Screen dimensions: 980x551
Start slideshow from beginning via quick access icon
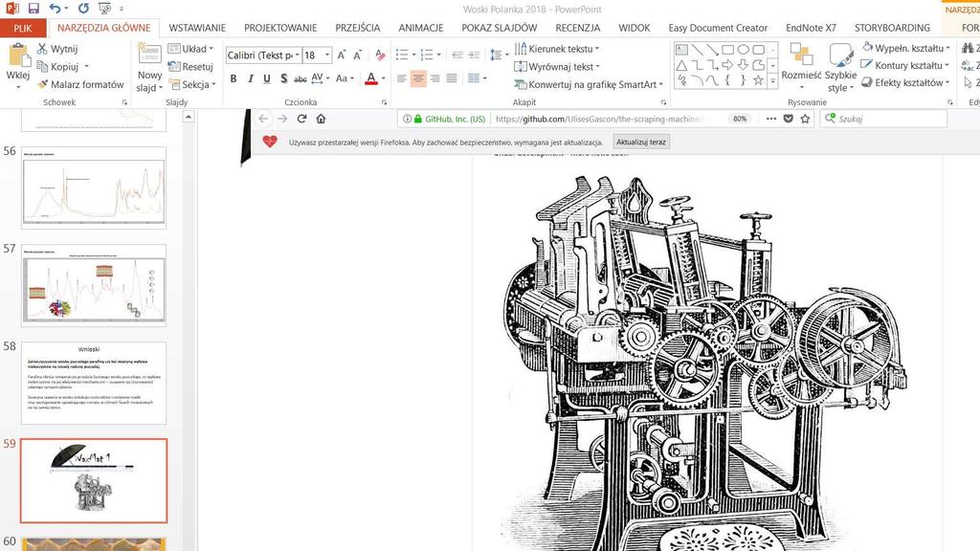click(105, 9)
